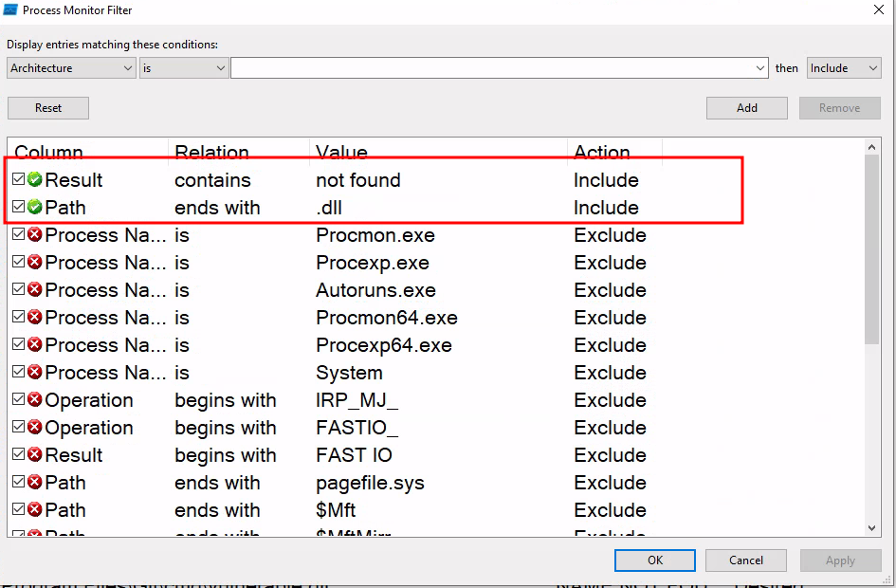
Task: Click red Exclude icon on pagefile.sys row
Action: click(x=35, y=482)
